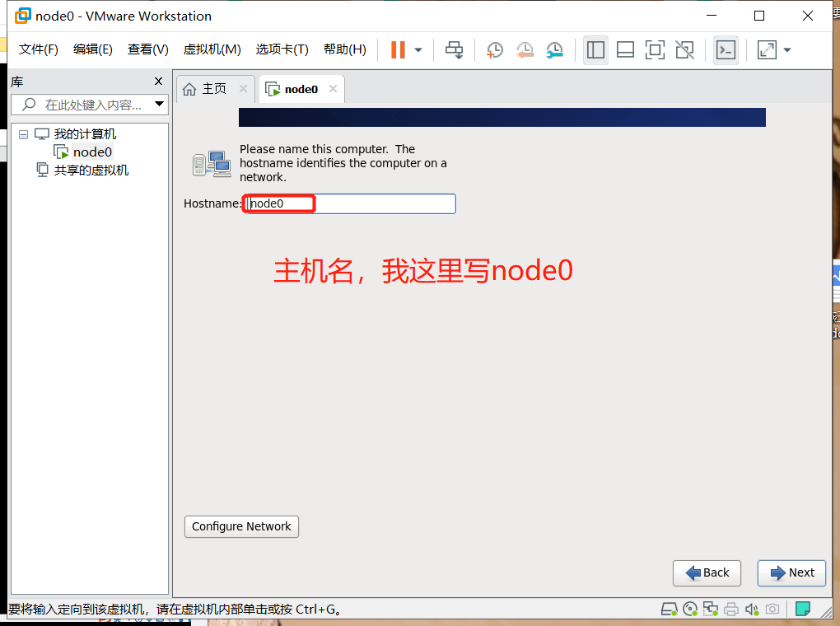This screenshot has height=626, width=840.
Task: Click the stretch guest display icon
Action: click(x=768, y=50)
